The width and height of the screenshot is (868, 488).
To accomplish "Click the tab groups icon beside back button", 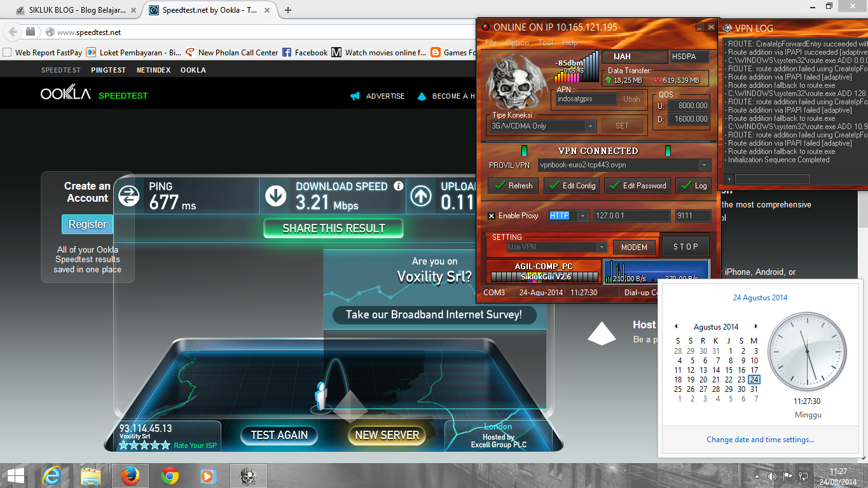I will tap(30, 32).
